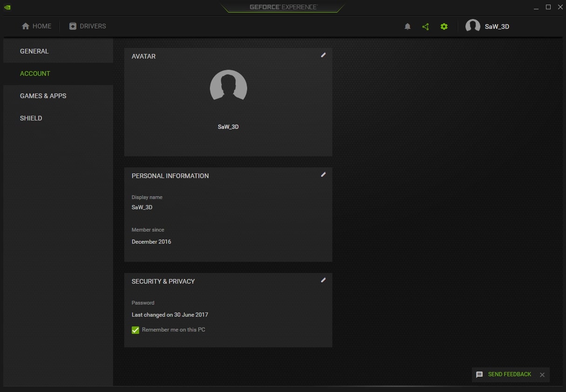Select Account settings section

[58, 73]
